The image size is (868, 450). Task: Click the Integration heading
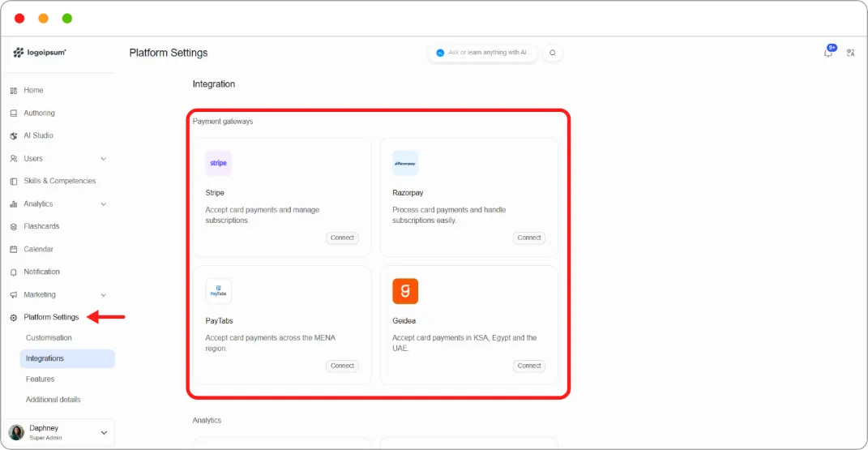tap(214, 84)
